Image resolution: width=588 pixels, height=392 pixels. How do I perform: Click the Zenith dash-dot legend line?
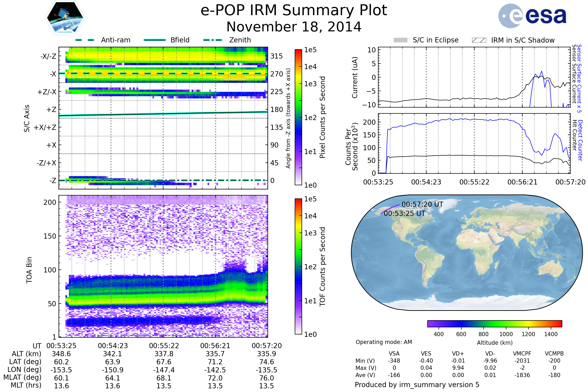tap(212, 40)
